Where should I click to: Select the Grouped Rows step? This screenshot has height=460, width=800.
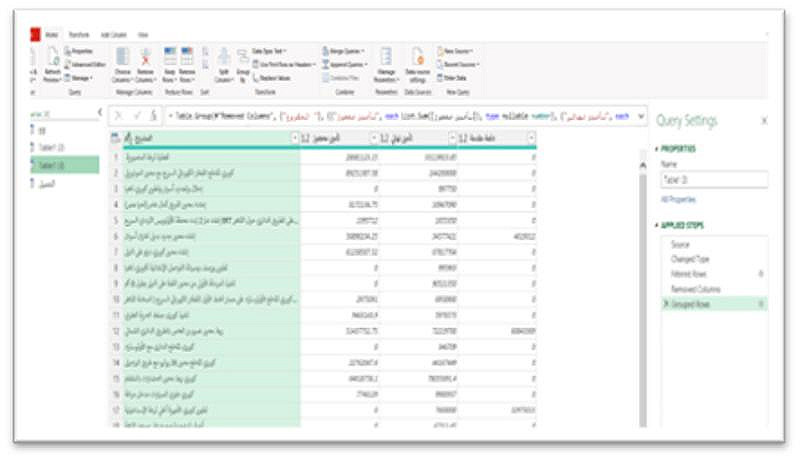714,304
